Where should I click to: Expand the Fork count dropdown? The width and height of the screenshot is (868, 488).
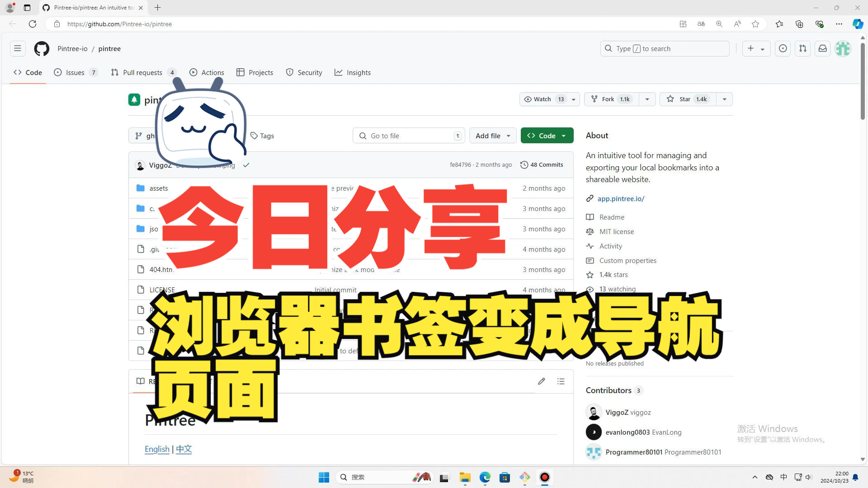(647, 99)
